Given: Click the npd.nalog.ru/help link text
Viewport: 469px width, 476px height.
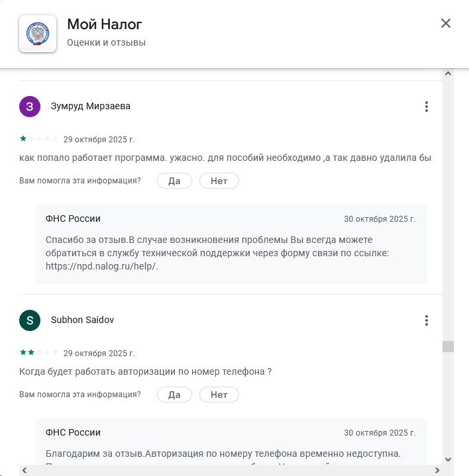Looking at the screenshot, I should [x=102, y=266].
